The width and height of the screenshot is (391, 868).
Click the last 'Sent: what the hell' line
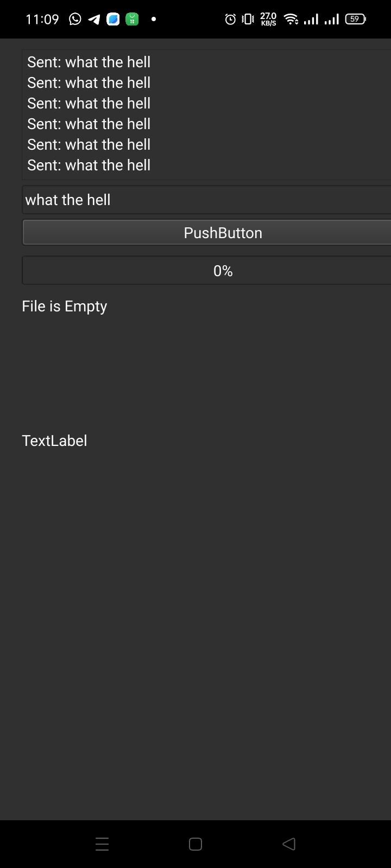(x=89, y=165)
